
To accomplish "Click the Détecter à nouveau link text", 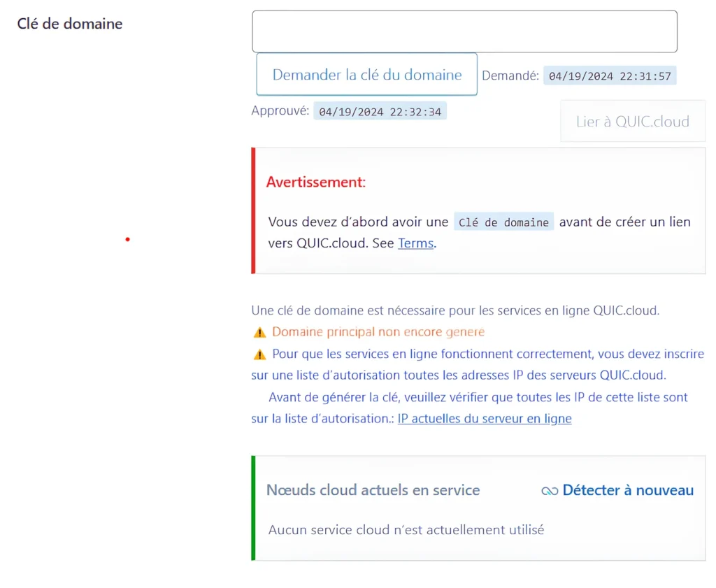I will 628,490.
